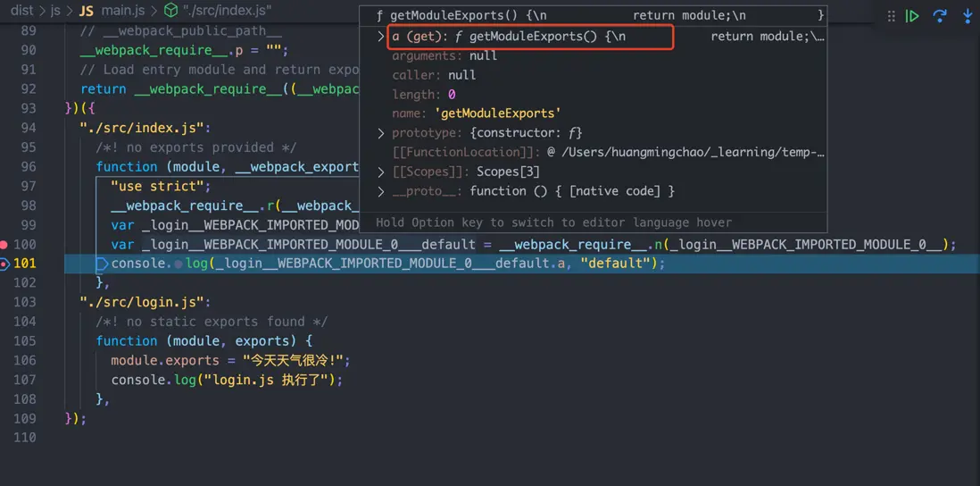Click the 'arguments: null' row

[444, 55]
